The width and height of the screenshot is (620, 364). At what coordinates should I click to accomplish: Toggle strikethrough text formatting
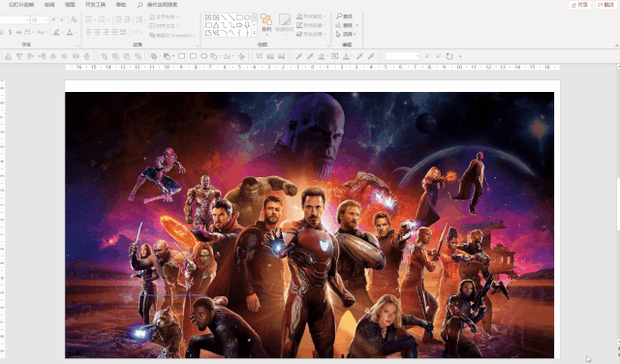[18, 32]
